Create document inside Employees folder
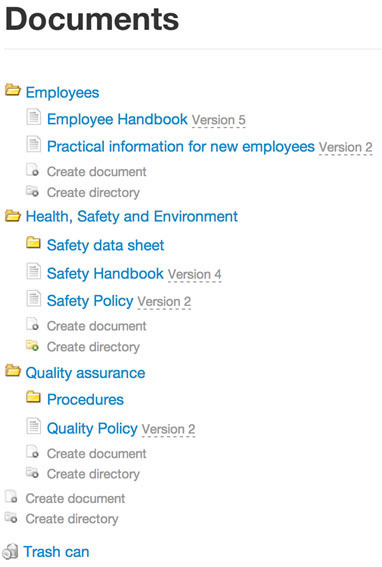The height and width of the screenshot is (567, 382). tap(97, 171)
